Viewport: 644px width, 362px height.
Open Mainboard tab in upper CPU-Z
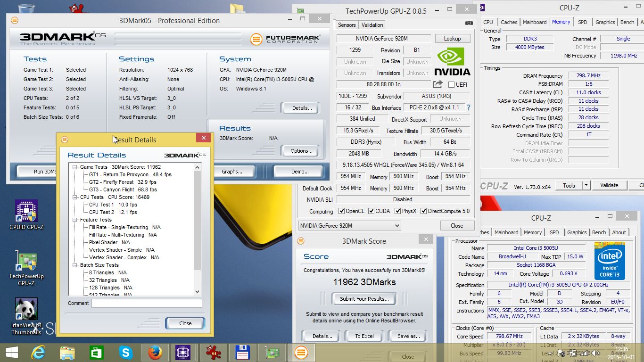pos(535,22)
